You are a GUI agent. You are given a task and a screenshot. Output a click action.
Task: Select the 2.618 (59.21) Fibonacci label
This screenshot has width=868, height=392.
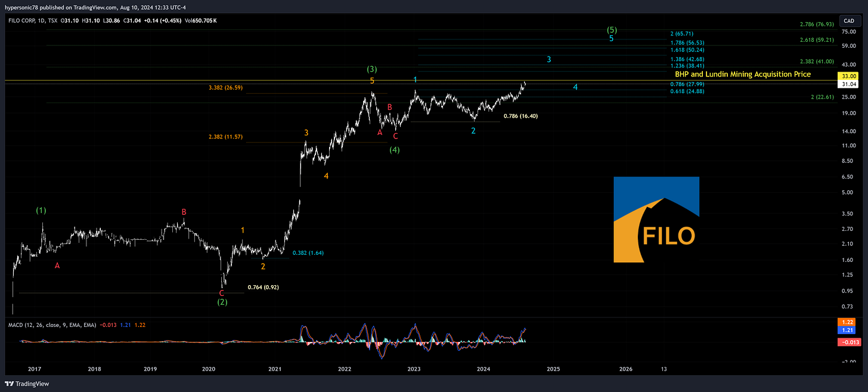816,40
